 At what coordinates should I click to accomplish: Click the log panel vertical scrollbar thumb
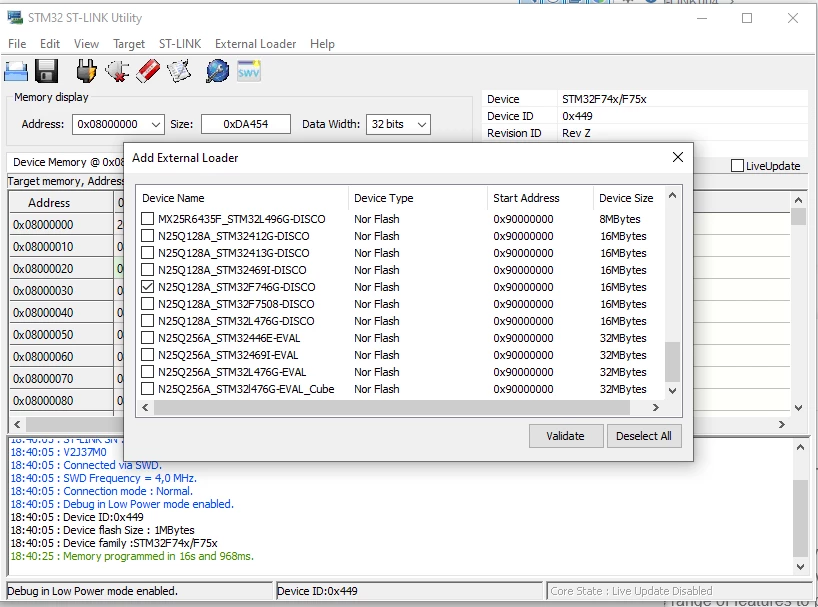[x=800, y=518]
